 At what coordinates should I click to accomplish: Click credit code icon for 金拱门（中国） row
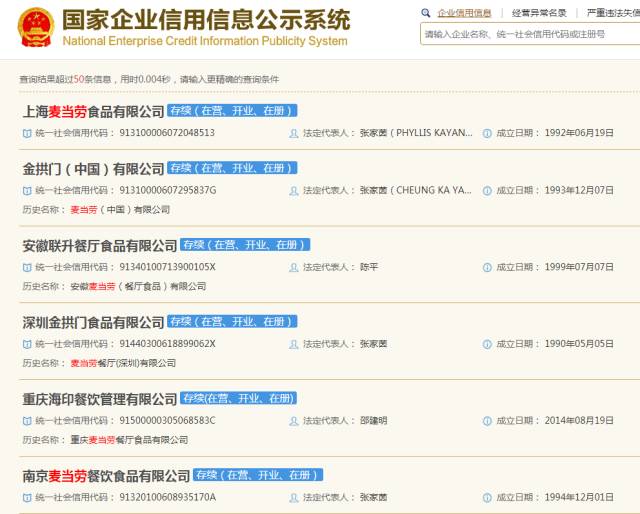(x=27, y=191)
